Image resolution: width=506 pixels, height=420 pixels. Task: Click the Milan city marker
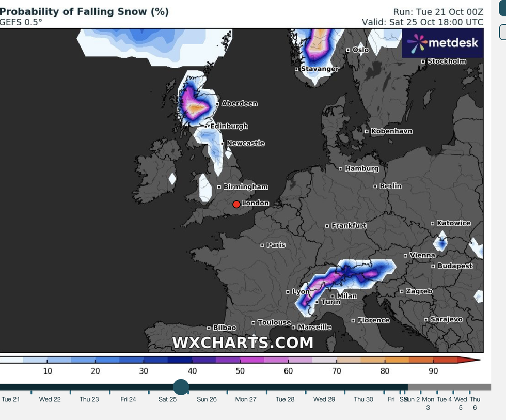pos(333,296)
